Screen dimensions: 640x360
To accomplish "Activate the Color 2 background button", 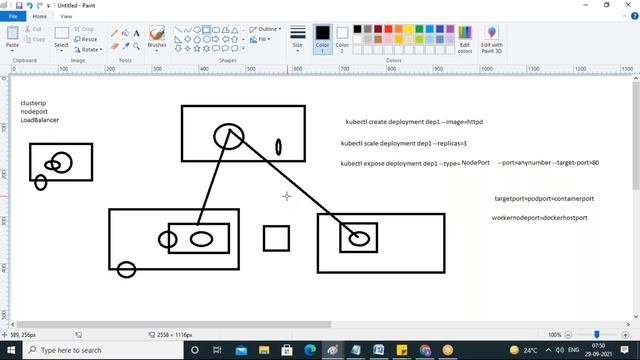I will [342, 39].
